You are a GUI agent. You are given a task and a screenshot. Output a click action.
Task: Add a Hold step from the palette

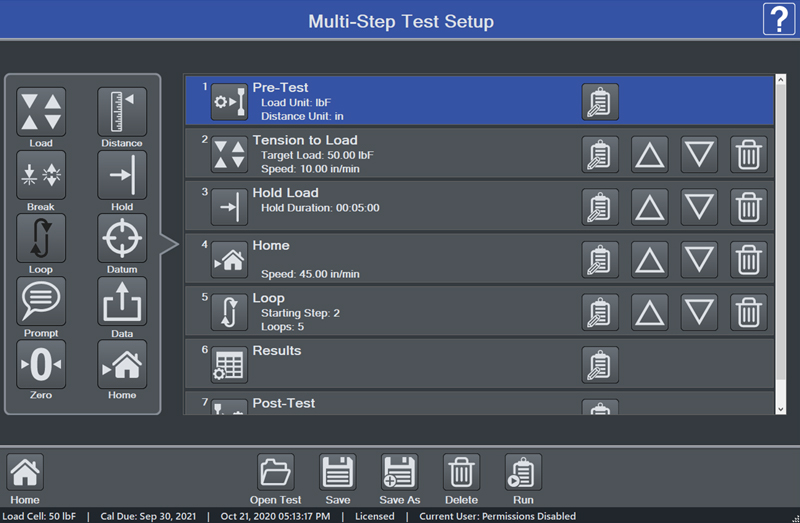point(122,175)
